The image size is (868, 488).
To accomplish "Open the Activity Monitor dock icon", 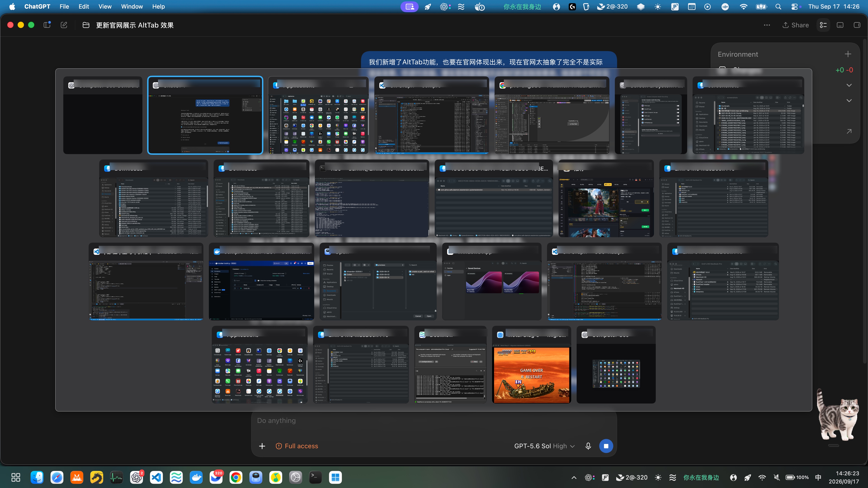I will [x=117, y=477].
